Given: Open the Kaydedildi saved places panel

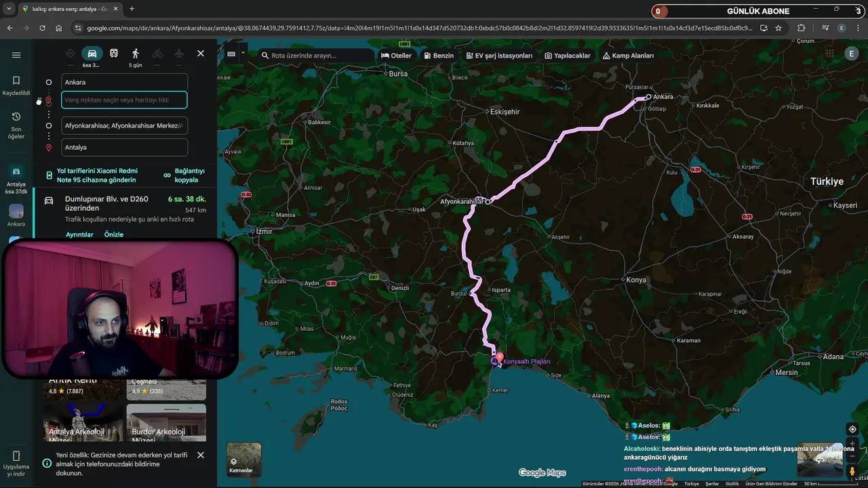Looking at the screenshot, I should (x=16, y=85).
